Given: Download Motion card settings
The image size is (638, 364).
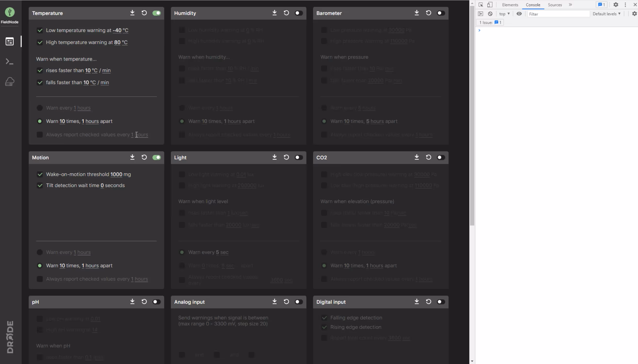Looking at the screenshot, I should tap(132, 157).
